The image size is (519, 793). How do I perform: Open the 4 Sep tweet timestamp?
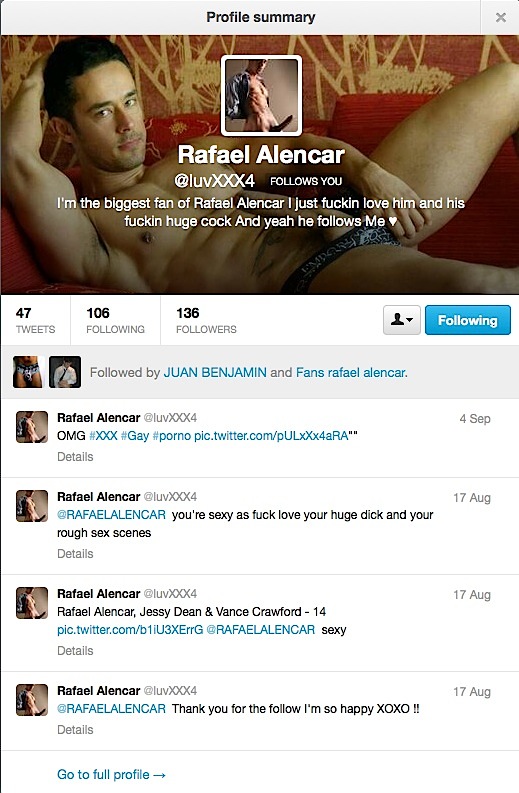pyautogui.click(x=475, y=419)
